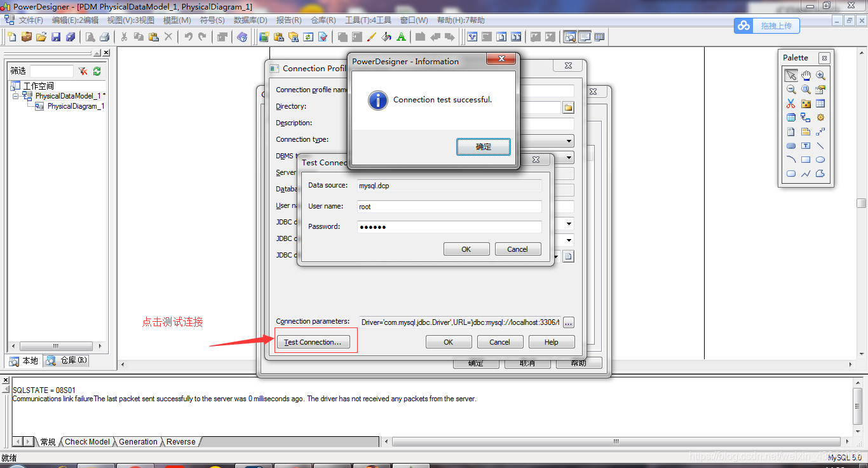Select the straight Line tool in Palette

pos(820,146)
